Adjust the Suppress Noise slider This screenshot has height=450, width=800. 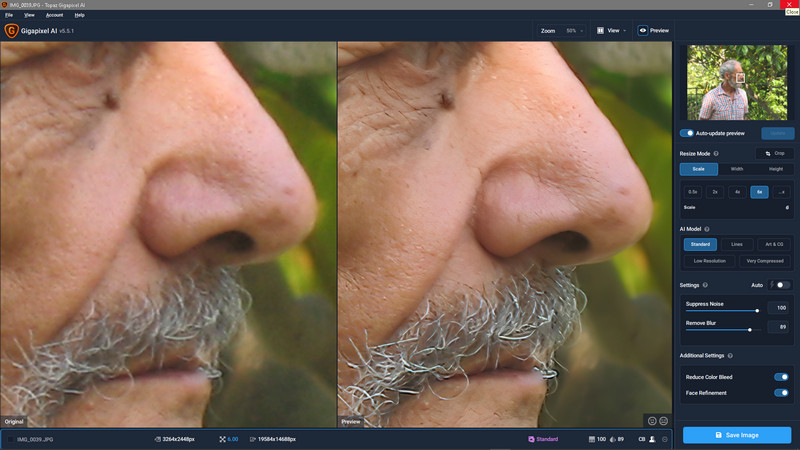[x=757, y=311]
